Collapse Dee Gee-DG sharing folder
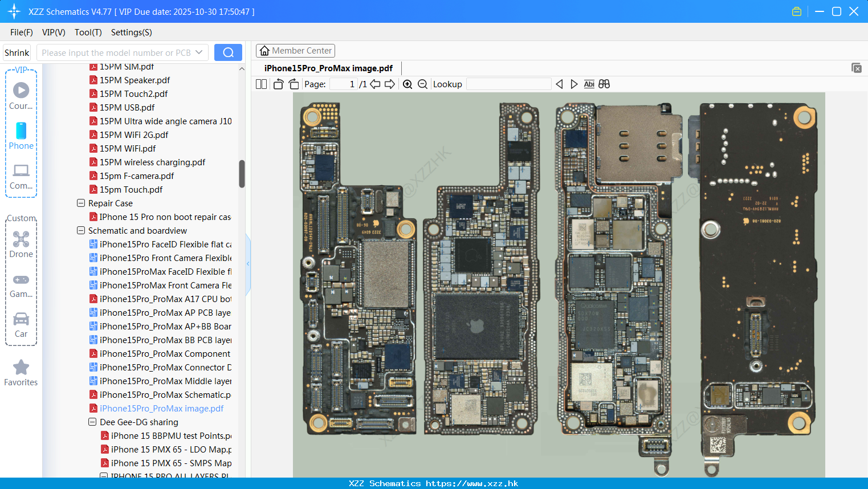This screenshot has height=489, width=868. click(x=92, y=422)
